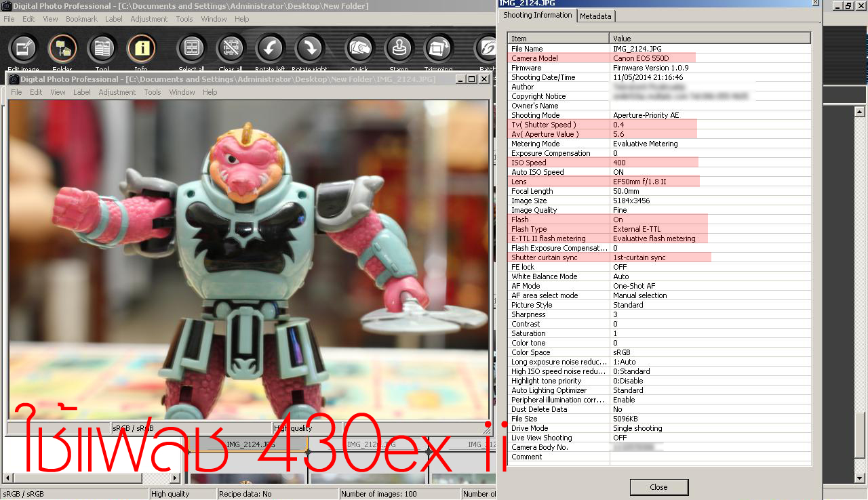Switch to the Metadata tab
This screenshot has height=500, width=868.
click(595, 16)
